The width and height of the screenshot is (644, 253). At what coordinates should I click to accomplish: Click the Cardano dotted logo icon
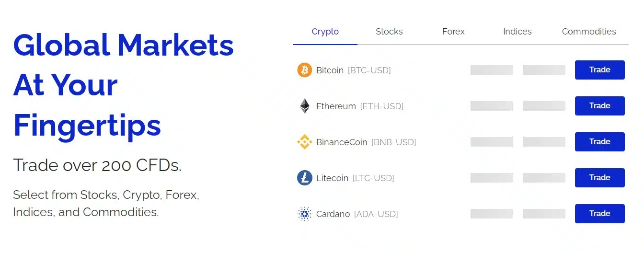(305, 214)
